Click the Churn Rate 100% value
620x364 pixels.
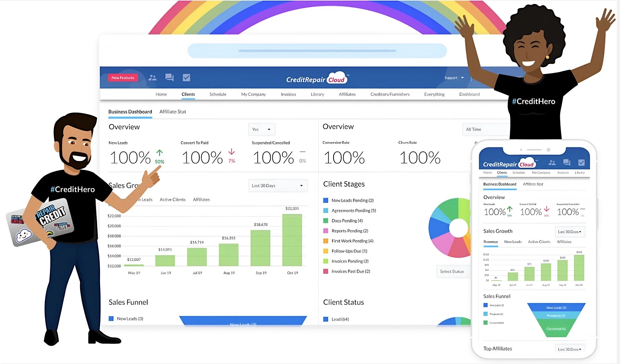[x=420, y=158]
